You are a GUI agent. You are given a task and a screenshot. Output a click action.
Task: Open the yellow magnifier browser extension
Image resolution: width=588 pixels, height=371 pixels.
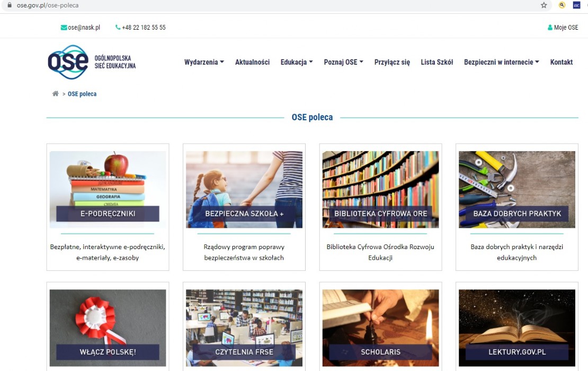coord(562,5)
